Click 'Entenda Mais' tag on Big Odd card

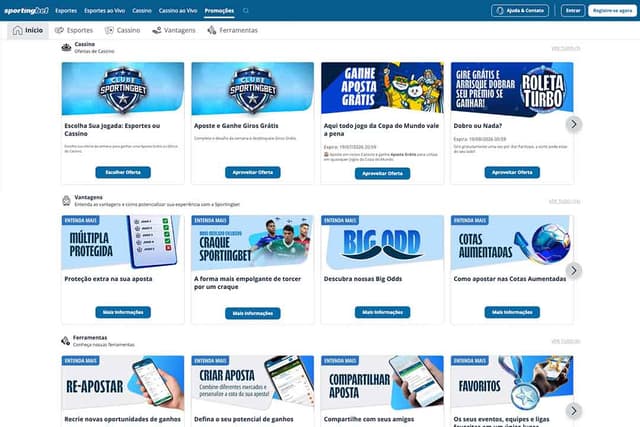point(340,220)
